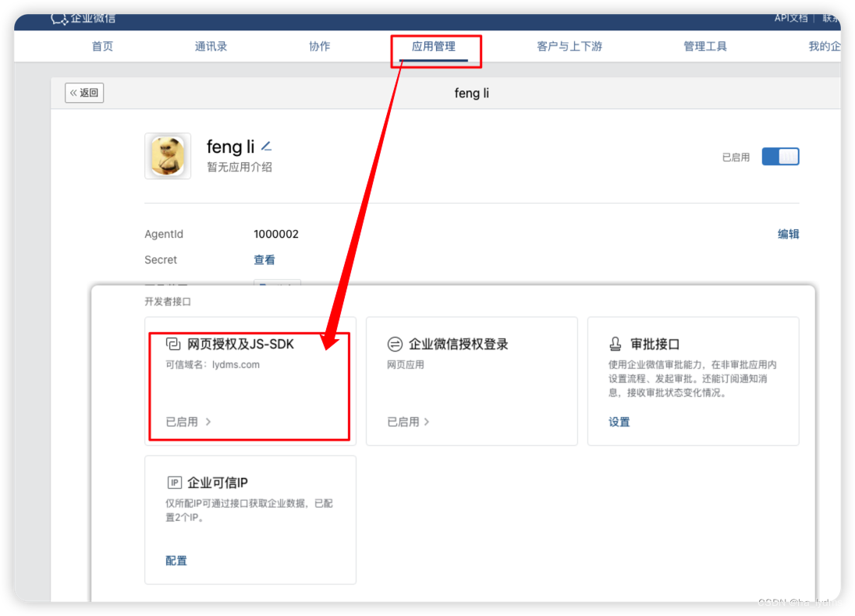This screenshot has width=855, height=616.
Task: Expand 已启用 status under 网页授权及JS-SDK
Action: tap(188, 422)
